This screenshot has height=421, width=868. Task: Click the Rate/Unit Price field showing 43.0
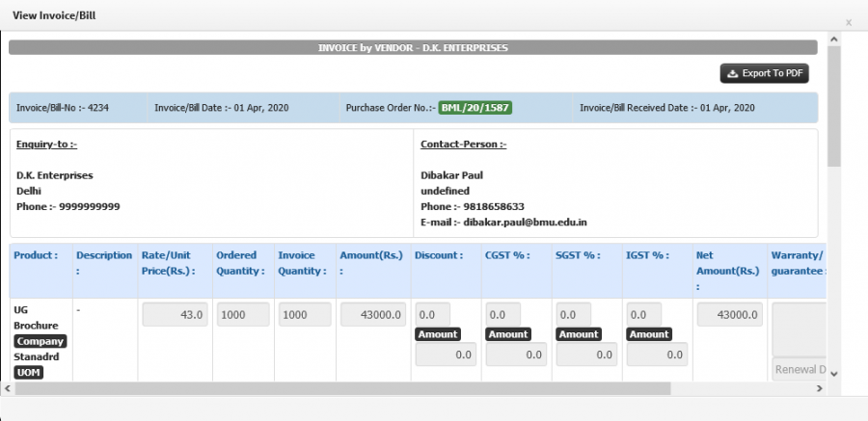click(x=175, y=314)
